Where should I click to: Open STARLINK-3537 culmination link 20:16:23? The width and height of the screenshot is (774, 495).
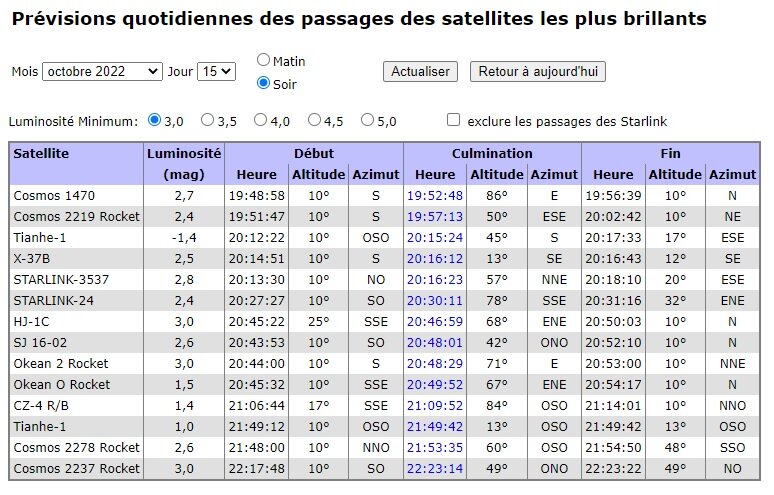tap(435, 279)
